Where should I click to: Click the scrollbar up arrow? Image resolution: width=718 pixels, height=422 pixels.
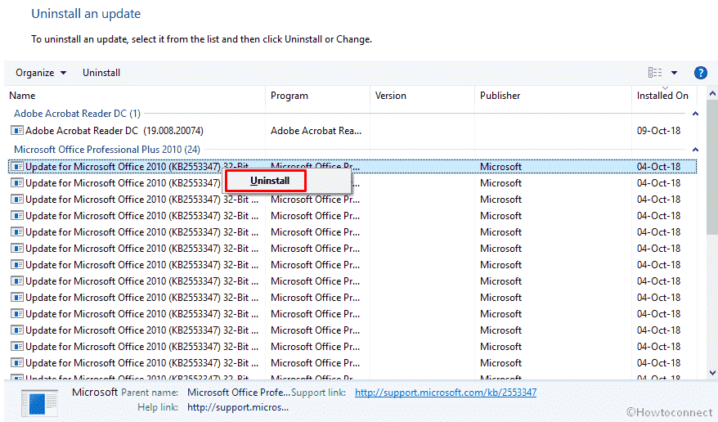[x=712, y=94]
